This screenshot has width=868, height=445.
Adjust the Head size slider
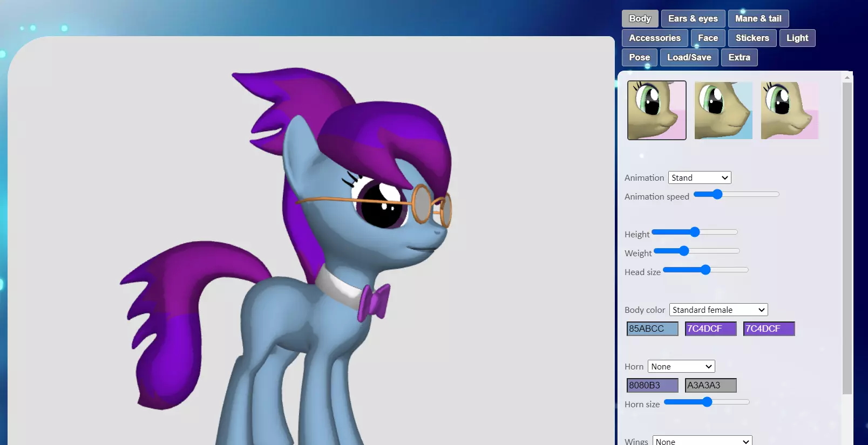coord(706,270)
